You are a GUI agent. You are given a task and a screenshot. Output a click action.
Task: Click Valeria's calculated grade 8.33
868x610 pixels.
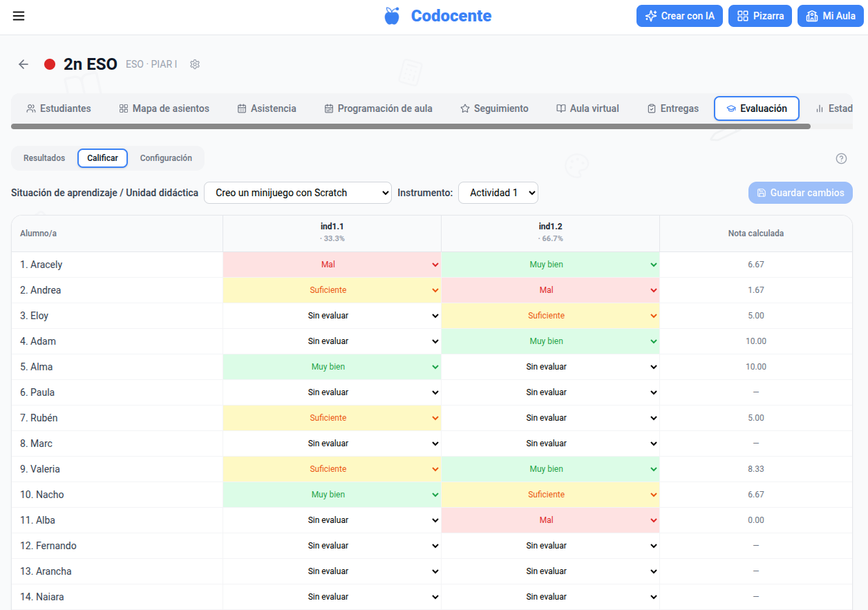tap(756, 469)
